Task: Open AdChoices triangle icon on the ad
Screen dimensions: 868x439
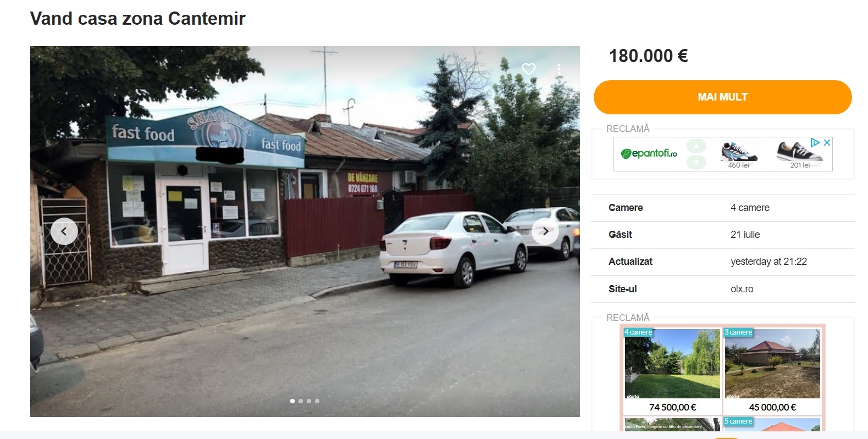Action: (x=816, y=142)
